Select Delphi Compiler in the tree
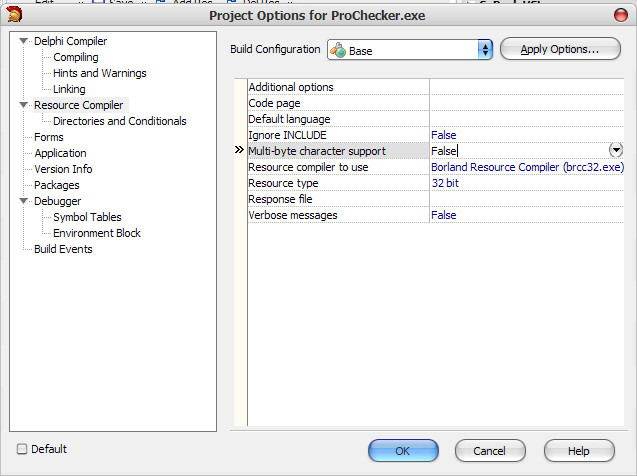The image size is (637, 476). tap(70, 41)
